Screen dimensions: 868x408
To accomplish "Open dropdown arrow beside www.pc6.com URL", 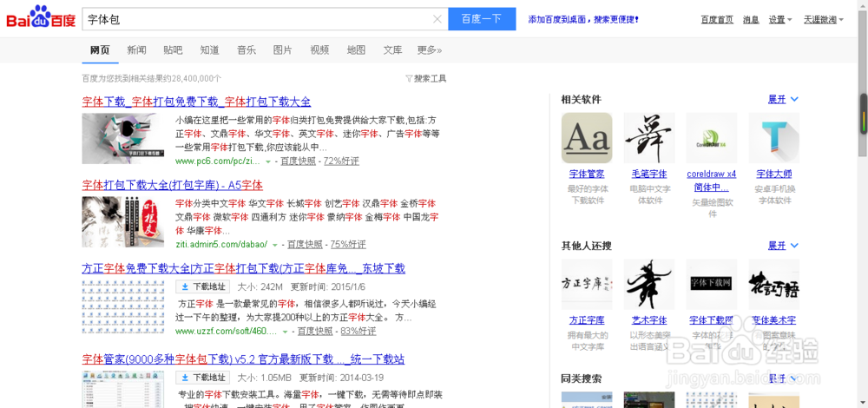I will (x=268, y=161).
